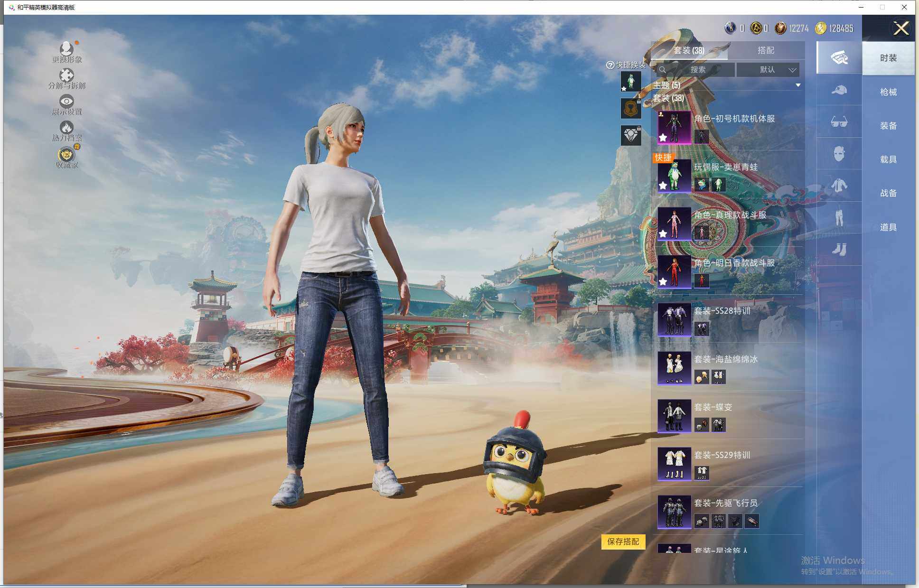Open the 枪械 weapons menu
919x588 pixels.
[888, 92]
